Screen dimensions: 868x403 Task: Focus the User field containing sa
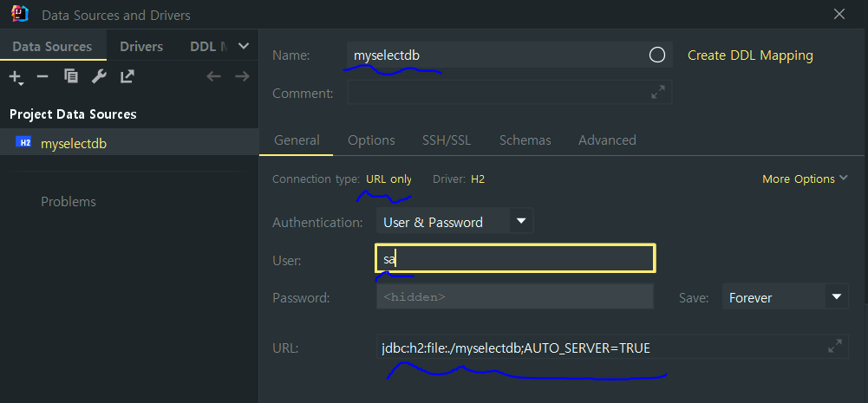(515, 258)
